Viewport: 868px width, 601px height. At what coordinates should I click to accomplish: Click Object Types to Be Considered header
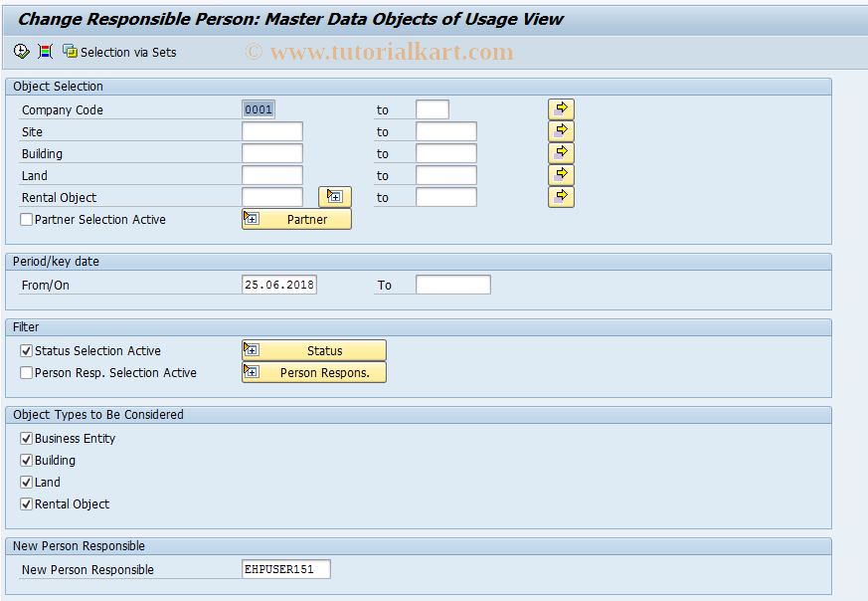419,415
